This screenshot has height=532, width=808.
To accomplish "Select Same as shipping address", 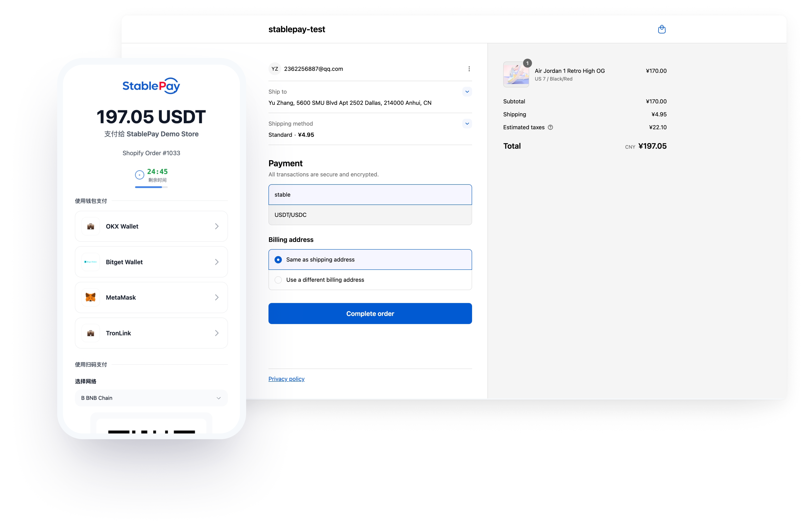I will tap(370, 260).
